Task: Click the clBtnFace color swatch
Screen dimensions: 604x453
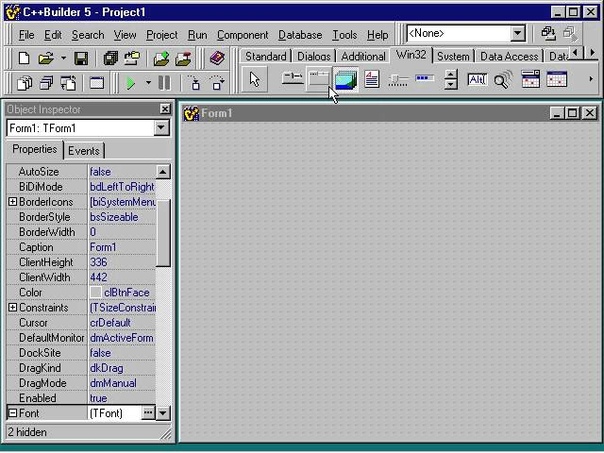Action: [x=96, y=292]
